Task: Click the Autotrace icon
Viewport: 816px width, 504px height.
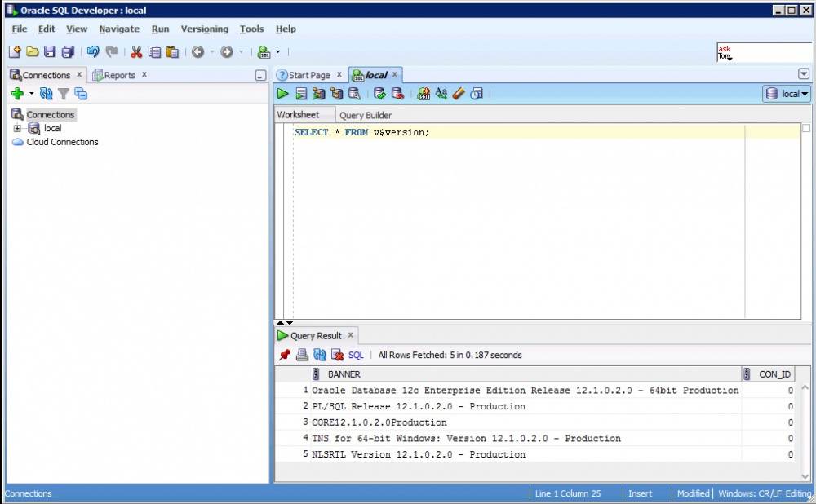Action: click(337, 94)
